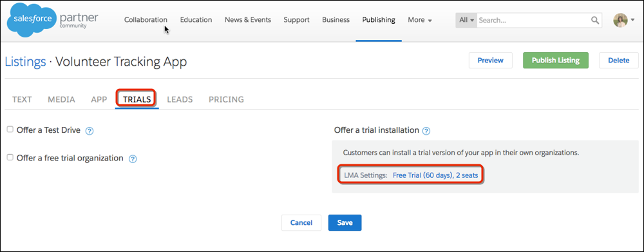Click the Cancel button
This screenshot has width=644, height=252.
[301, 223]
